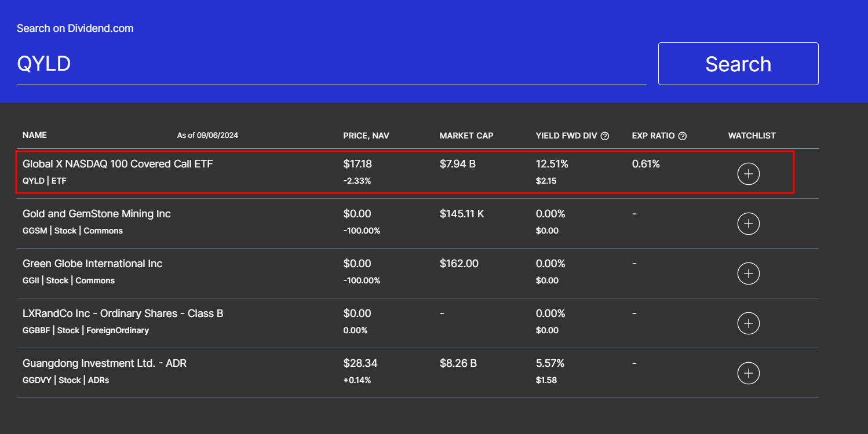Click the YIELD FWD DIV header text
This screenshot has height=434, width=868.
(566, 136)
